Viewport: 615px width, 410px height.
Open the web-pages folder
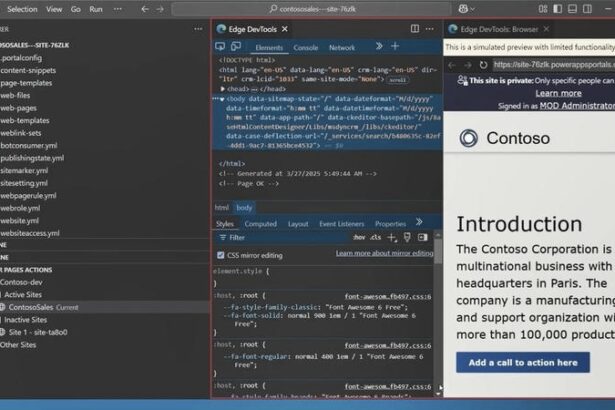tap(18, 108)
